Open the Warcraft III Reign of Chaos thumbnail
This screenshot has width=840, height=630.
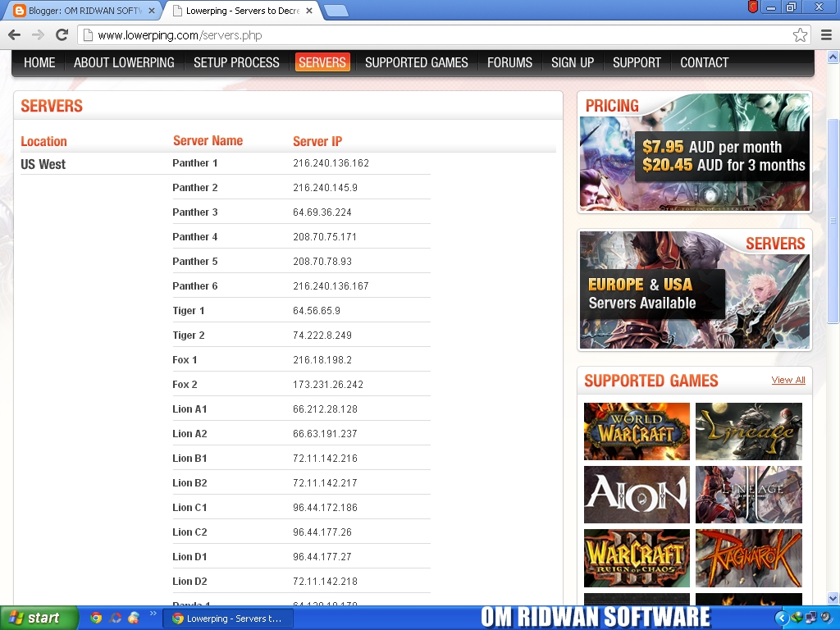(637, 558)
